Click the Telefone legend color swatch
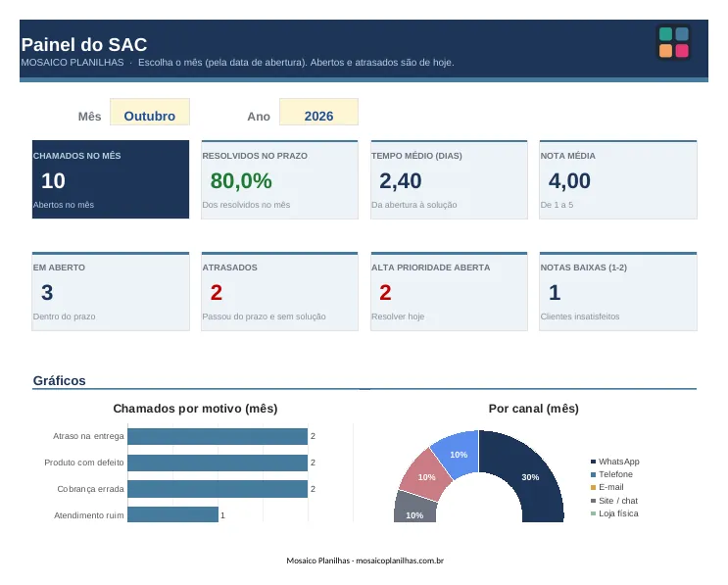Screen dimensions: 728x585 [593, 474]
